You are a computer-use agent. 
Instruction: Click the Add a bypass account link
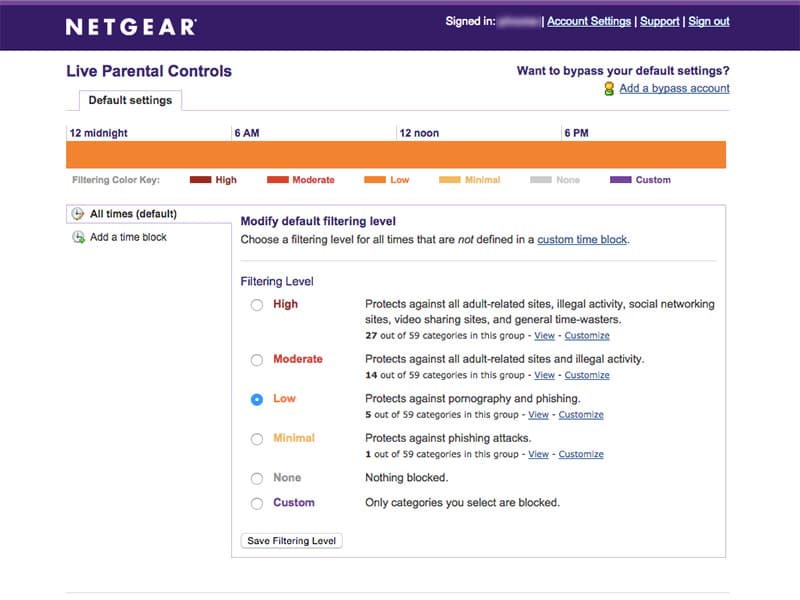tap(674, 88)
